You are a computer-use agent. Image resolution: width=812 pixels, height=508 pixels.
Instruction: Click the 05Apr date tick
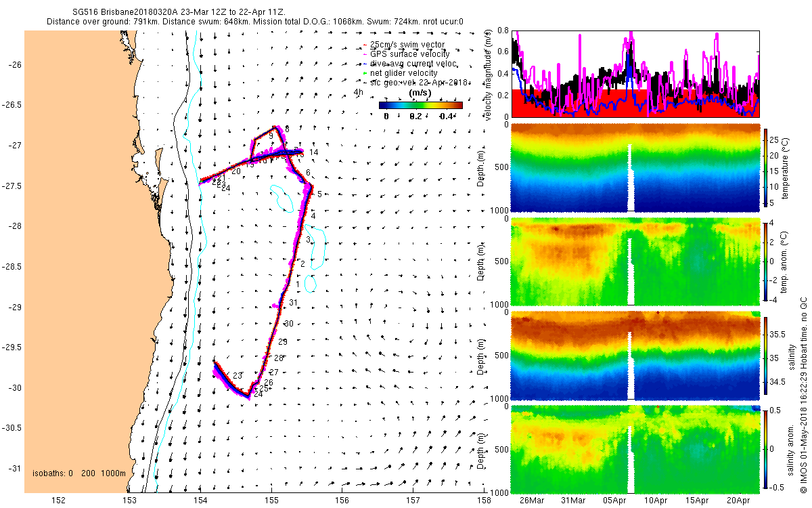point(614,501)
